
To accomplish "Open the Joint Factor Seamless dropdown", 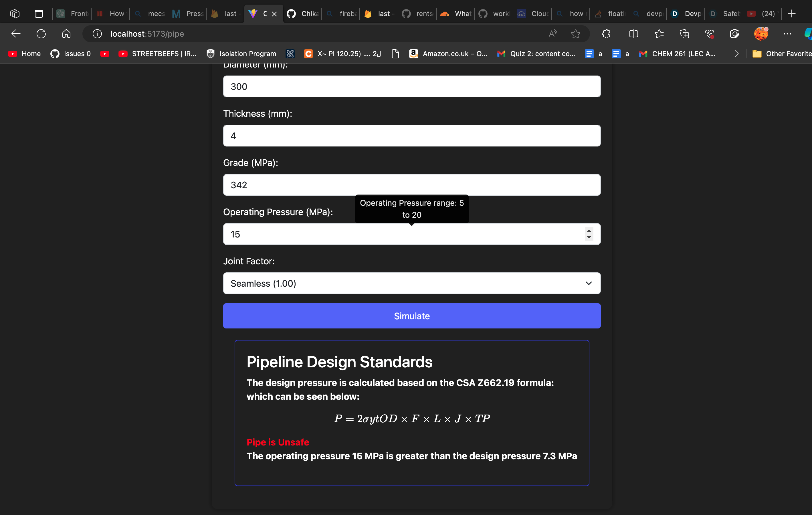I will tap(411, 283).
